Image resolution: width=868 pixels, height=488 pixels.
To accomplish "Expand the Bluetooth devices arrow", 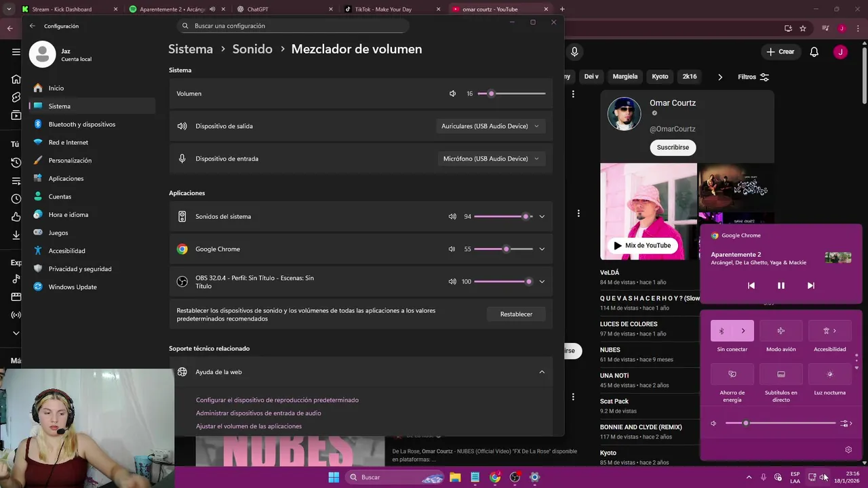I will click(x=743, y=331).
